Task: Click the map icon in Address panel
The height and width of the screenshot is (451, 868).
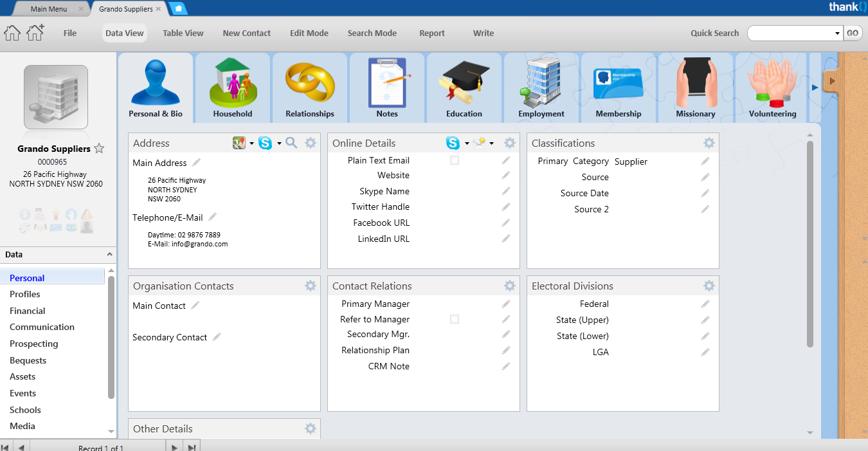Action: [239, 143]
